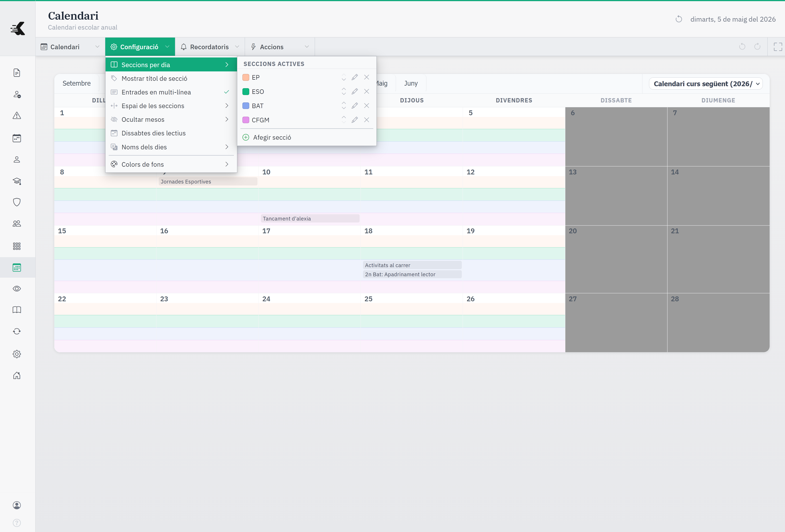Viewport: 785px width, 532px height.
Task: Open the schedule calendar sidebar icon
Action: click(x=17, y=138)
